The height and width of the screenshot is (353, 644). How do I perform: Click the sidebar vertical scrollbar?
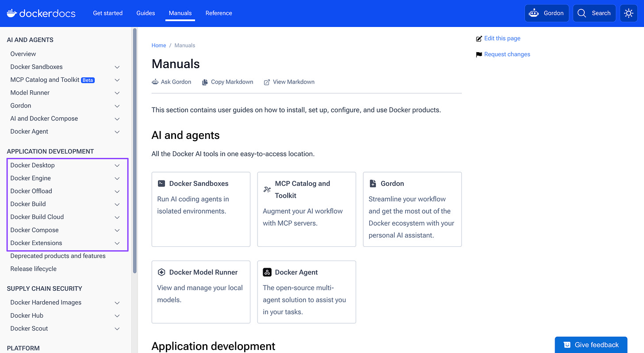coord(134,150)
